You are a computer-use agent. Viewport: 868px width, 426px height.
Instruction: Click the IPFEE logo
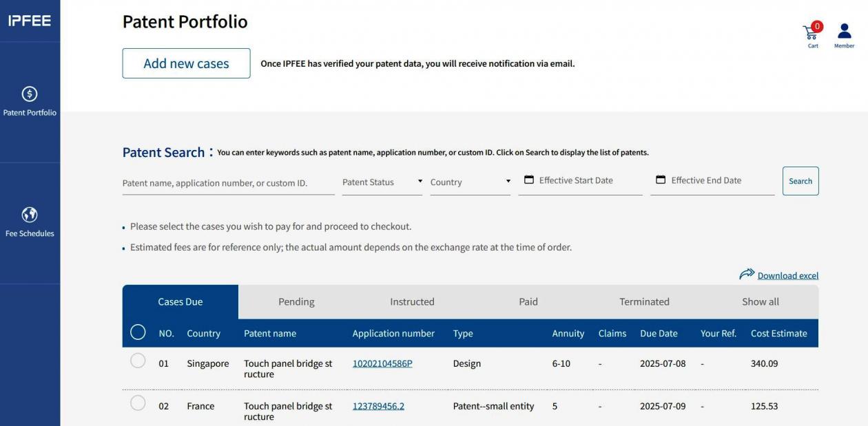[x=30, y=21]
